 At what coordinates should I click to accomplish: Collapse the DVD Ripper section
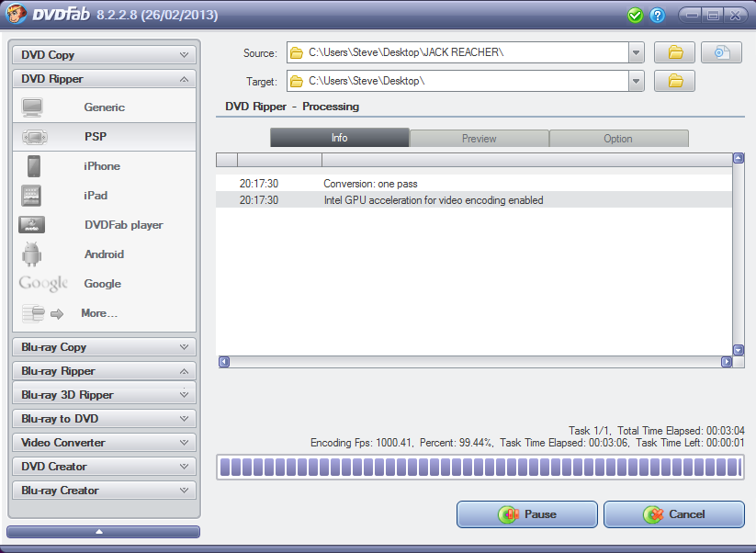tap(104, 79)
